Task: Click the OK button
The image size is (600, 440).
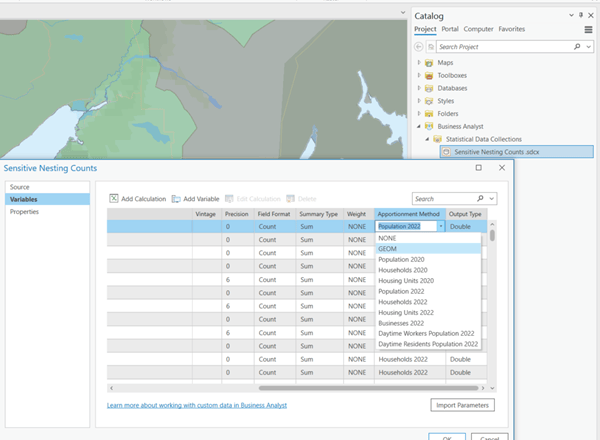Action: (447, 437)
